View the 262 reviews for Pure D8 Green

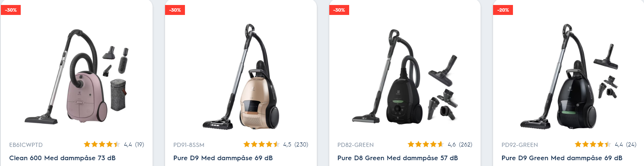tap(465, 144)
